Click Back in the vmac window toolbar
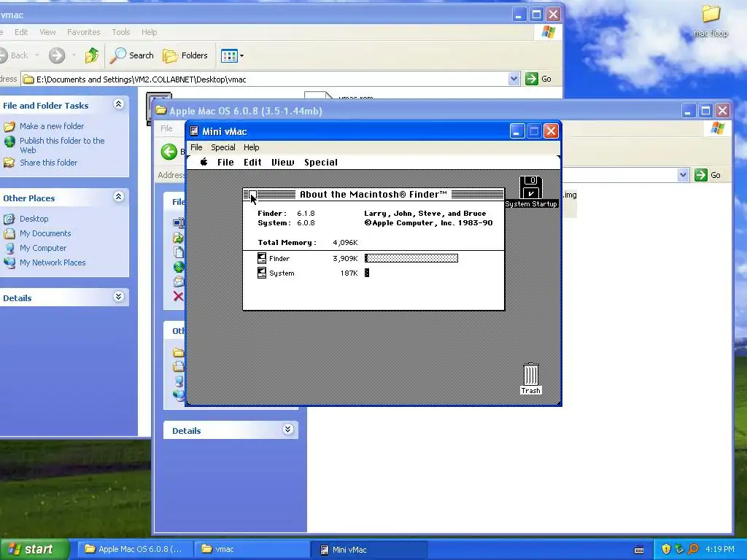Viewport: 747px width, 560px height. [x=13, y=55]
